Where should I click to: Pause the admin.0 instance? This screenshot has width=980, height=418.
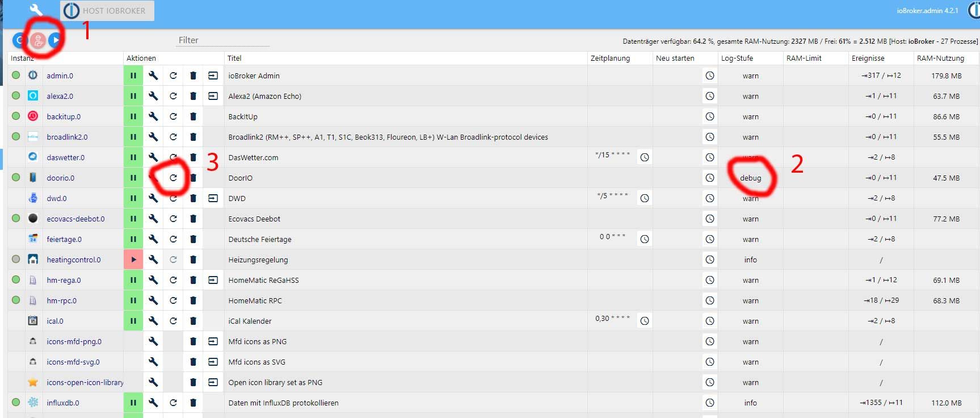133,76
